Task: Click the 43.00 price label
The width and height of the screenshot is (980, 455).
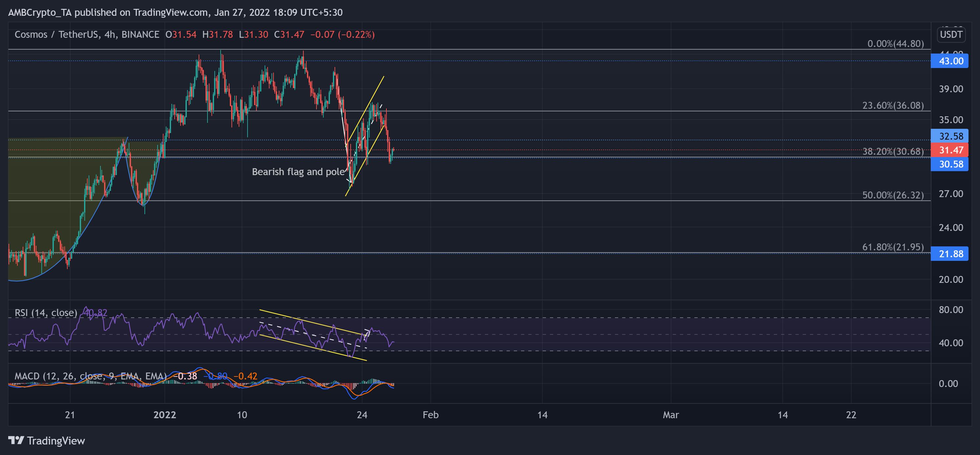Action: coord(949,61)
